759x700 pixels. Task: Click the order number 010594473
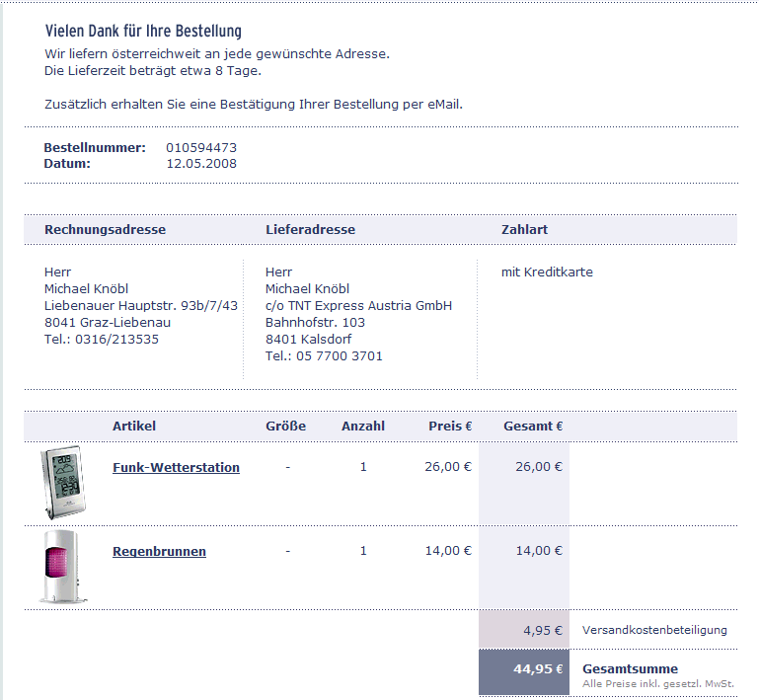[201, 148]
